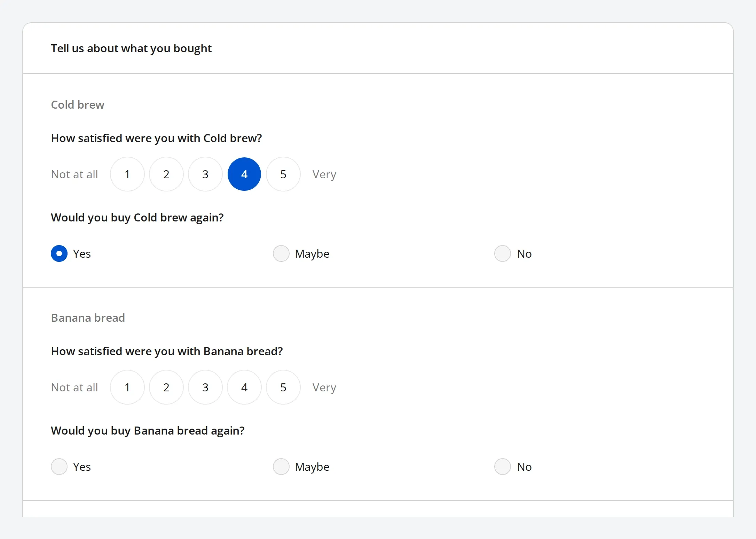The image size is (756, 539).
Task: Rate Cold brew satisfaction as 3
Action: click(205, 174)
